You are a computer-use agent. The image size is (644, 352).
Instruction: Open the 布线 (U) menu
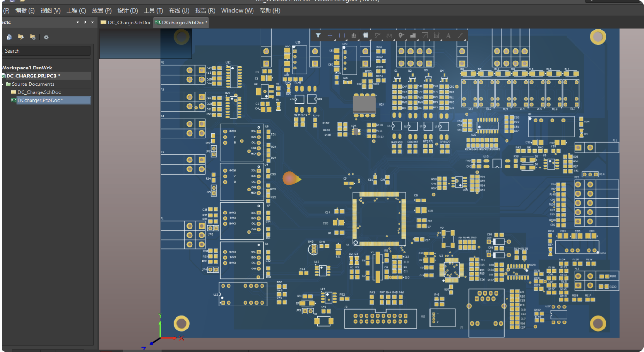[179, 10]
